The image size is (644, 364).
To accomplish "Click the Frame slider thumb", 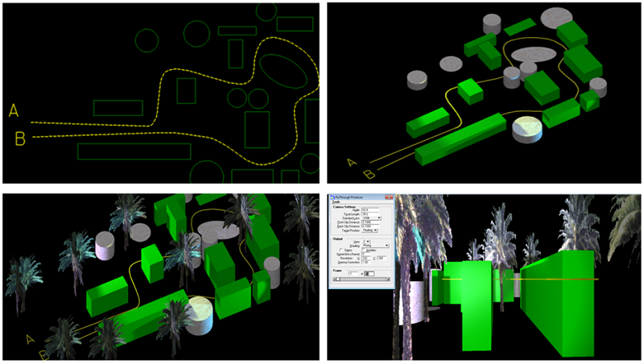I will [339, 279].
